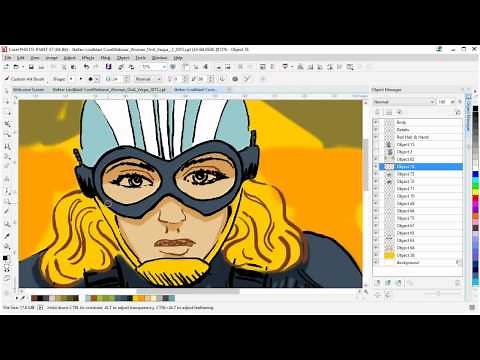
Task: Pick yellow in the right color palette
Action: coord(475,191)
